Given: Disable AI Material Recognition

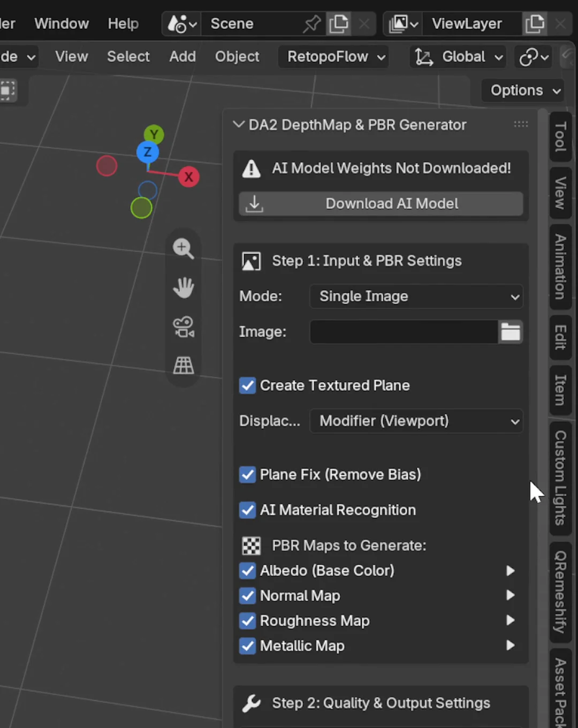Looking at the screenshot, I should coord(247,510).
